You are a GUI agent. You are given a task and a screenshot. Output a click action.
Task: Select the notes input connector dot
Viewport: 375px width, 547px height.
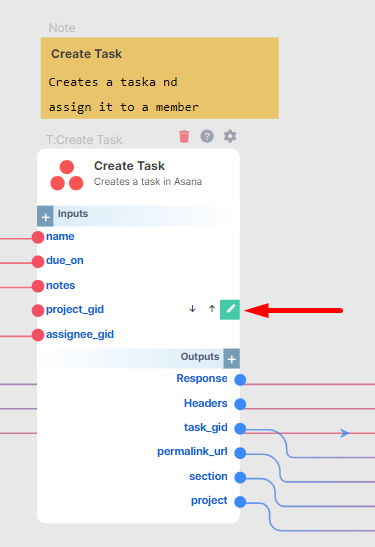pyautogui.click(x=38, y=286)
